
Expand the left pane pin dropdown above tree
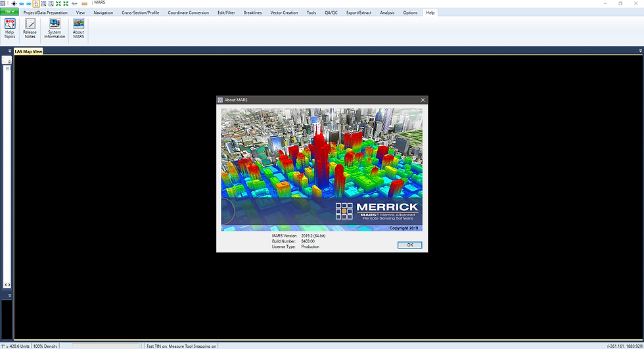[x=9, y=51]
